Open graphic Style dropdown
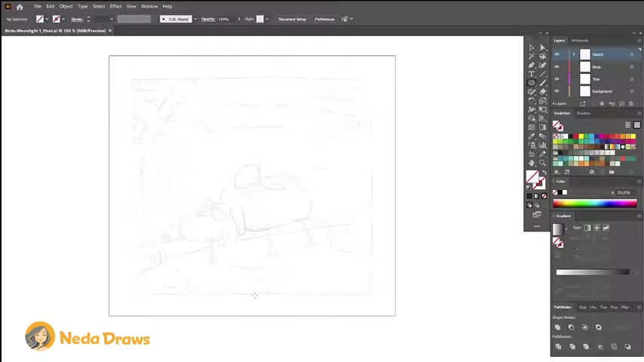 267,20
